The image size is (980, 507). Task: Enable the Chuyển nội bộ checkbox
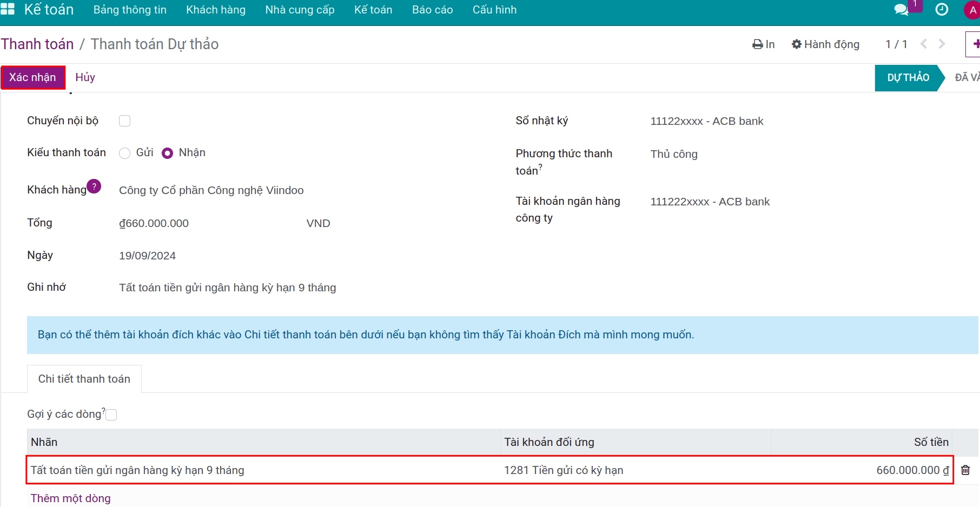124,121
